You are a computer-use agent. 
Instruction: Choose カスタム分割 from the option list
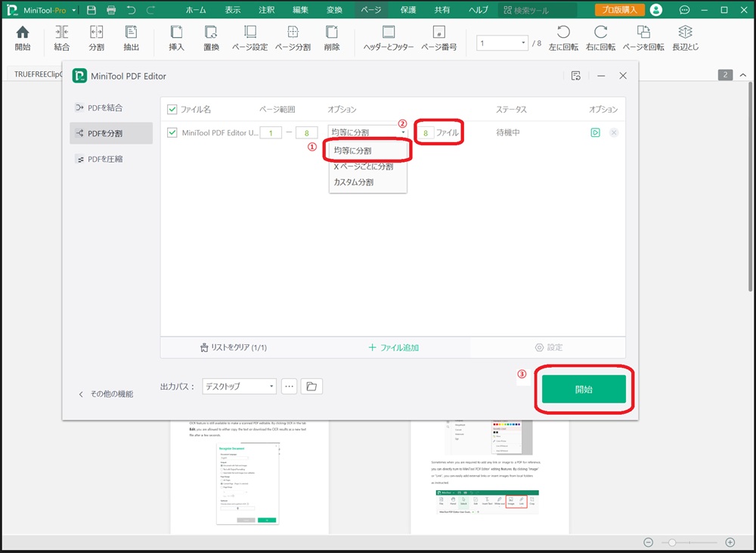pyautogui.click(x=368, y=182)
